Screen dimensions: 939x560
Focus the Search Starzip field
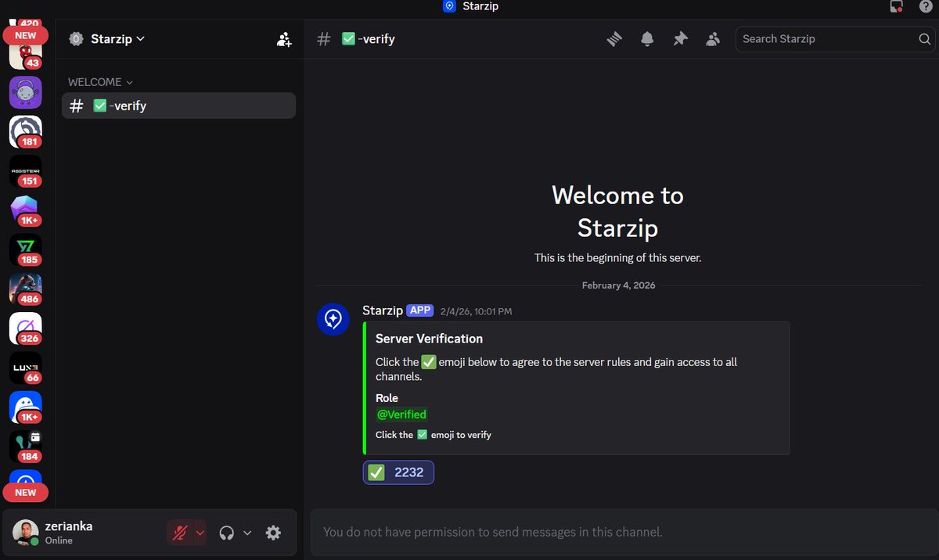coord(835,39)
